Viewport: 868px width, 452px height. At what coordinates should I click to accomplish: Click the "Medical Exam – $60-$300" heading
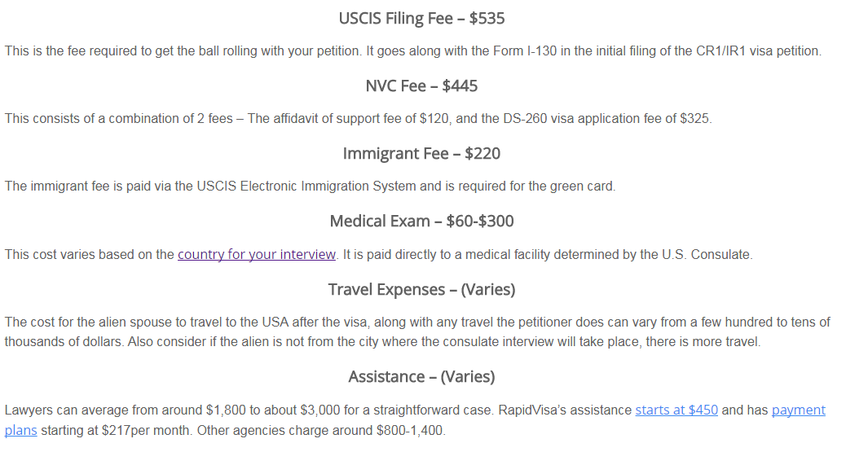pyautogui.click(x=422, y=222)
